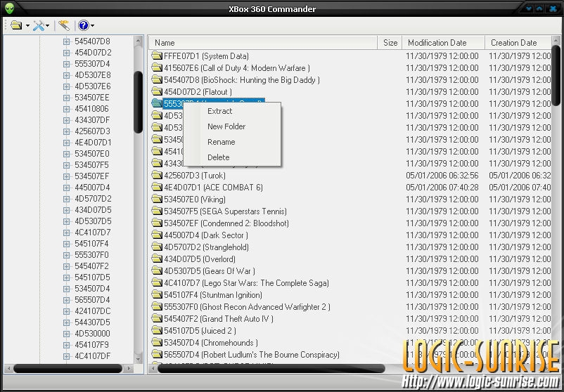Click the Chromehounds folder icon
The width and height of the screenshot is (564, 392).
157,342
